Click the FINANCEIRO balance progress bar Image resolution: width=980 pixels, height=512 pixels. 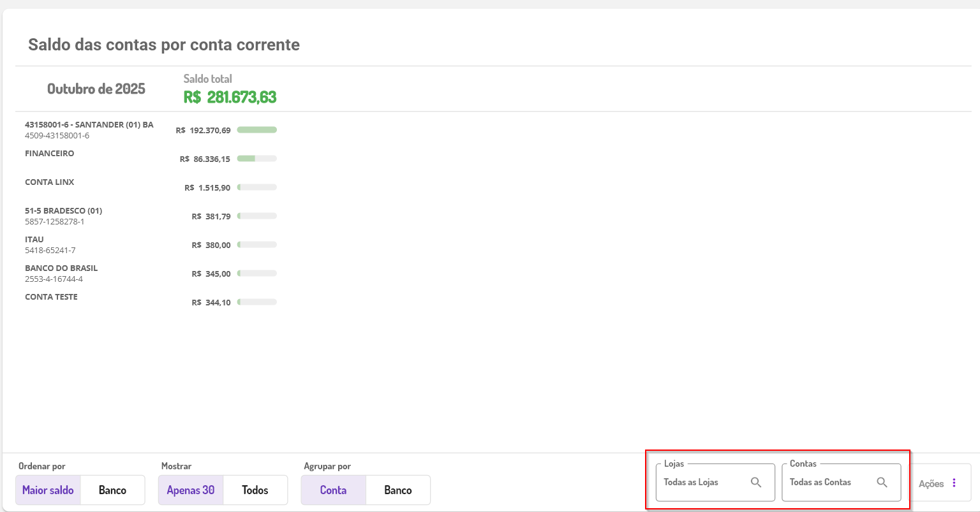point(256,159)
